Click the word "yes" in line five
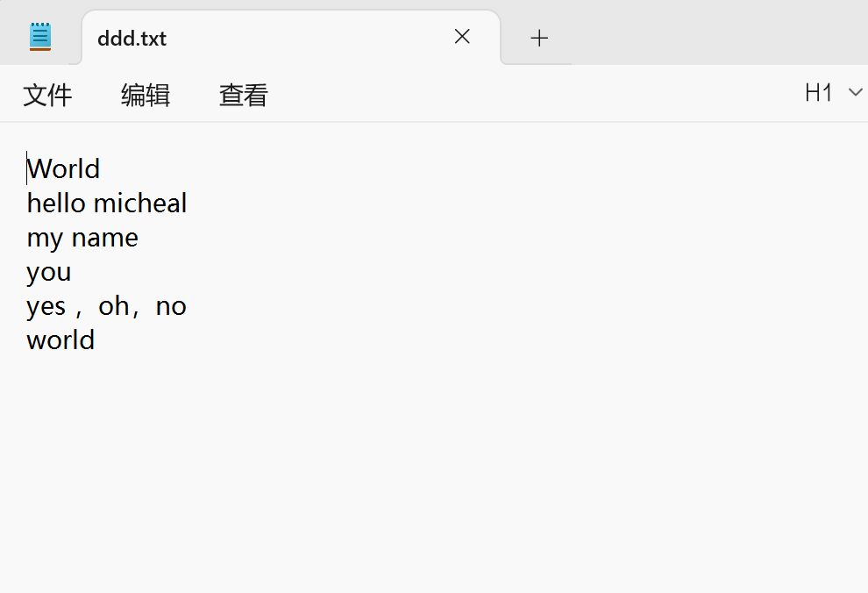Screen dimensions: 868x593 tap(46, 306)
